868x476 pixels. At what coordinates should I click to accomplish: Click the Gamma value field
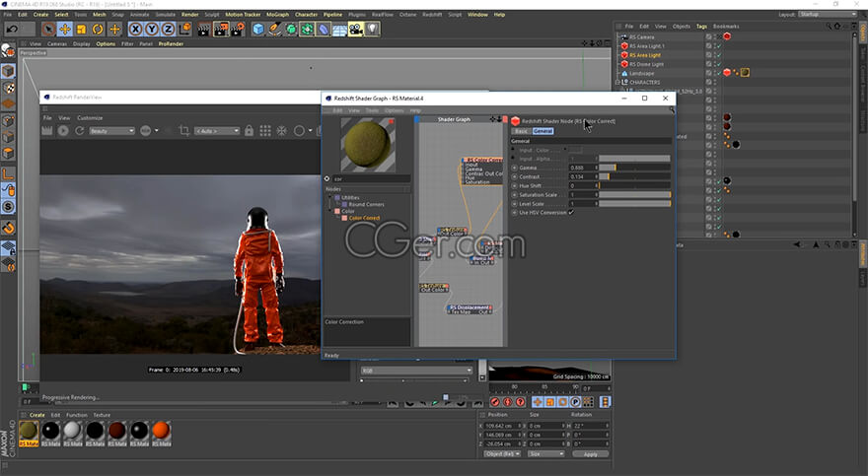pos(582,168)
